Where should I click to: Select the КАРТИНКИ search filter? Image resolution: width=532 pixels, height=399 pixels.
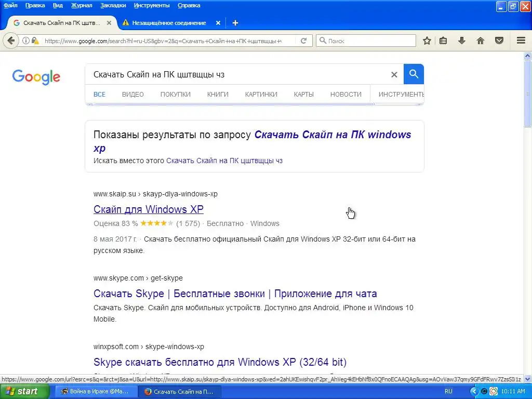pyautogui.click(x=261, y=95)
